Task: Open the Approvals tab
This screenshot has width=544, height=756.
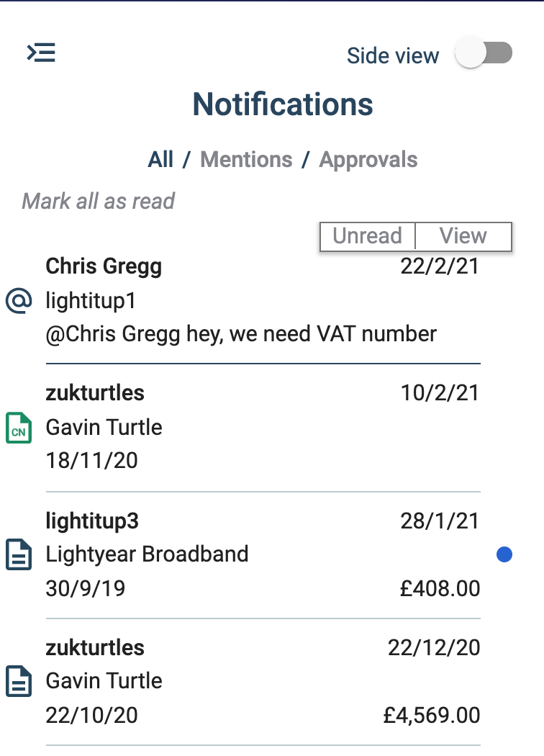Action: [368, 159]
